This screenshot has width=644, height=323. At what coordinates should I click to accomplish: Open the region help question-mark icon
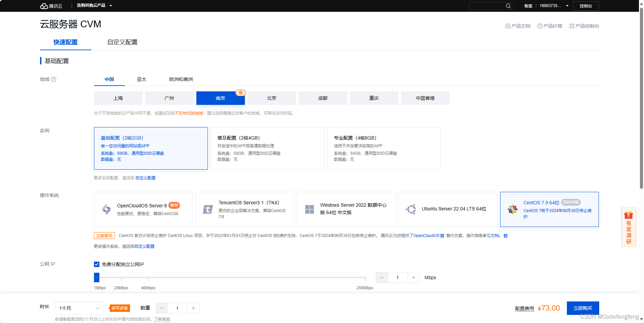click(x=54, y=79)
